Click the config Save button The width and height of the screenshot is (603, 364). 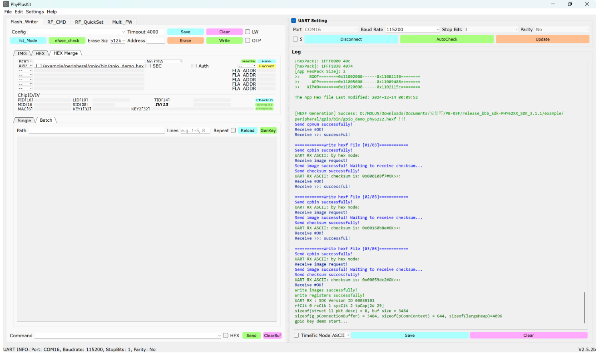click(186, 32)
